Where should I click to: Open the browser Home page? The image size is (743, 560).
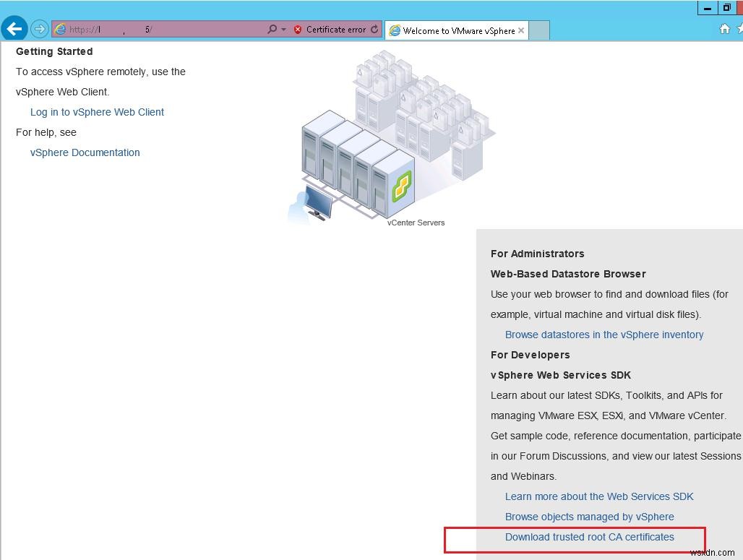725,29
